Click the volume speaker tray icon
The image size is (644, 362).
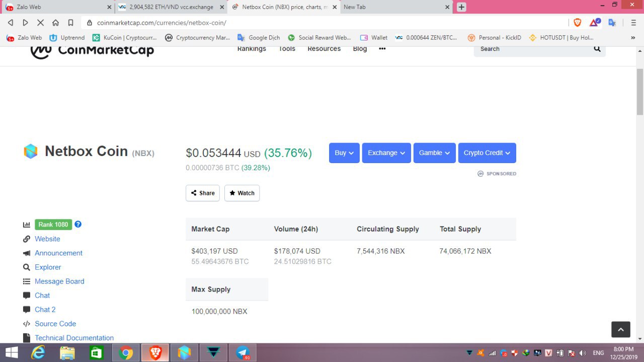coord(583,353)
